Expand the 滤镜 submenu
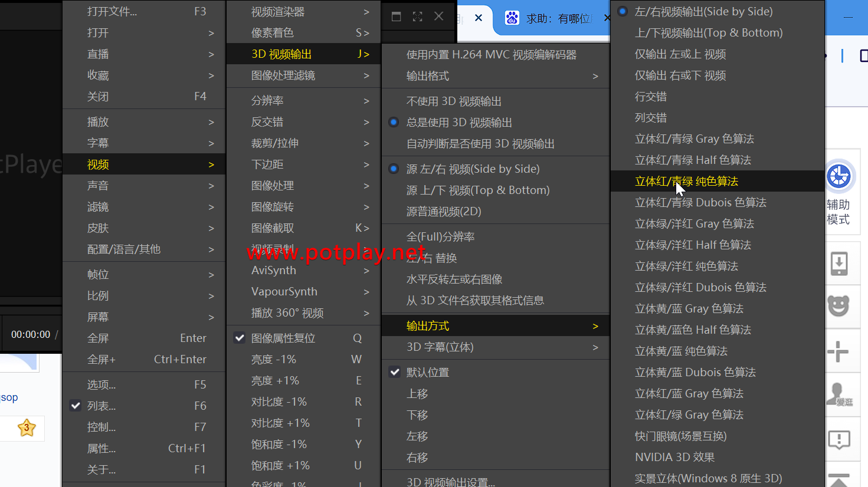868x487 pixels. coord(144,207)
